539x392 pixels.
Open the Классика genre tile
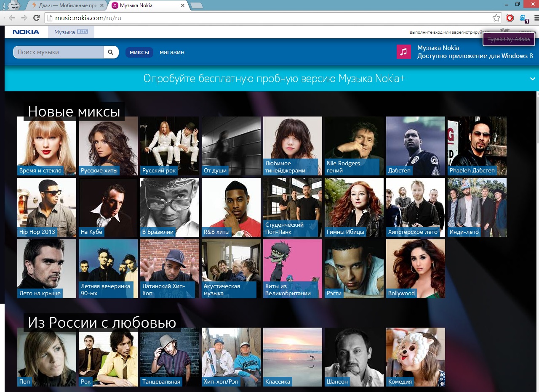click(x=293, y=357)
